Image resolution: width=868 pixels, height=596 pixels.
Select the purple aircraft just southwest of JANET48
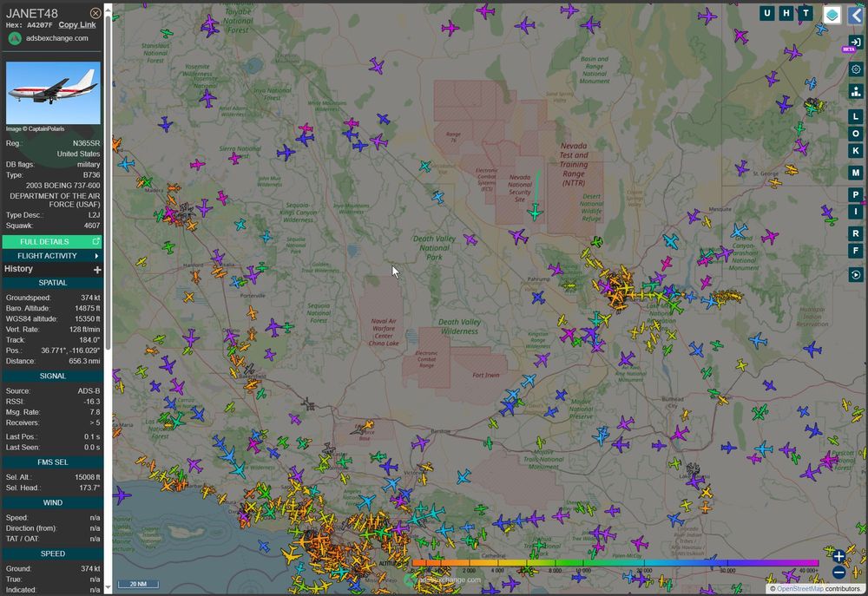[x=519, y=236]
